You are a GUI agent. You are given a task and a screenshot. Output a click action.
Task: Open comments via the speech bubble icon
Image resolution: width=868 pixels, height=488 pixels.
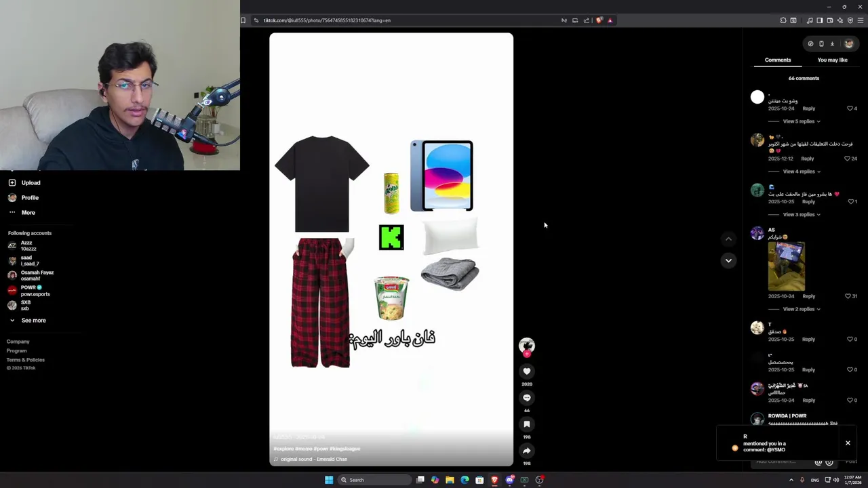[x=527, y=398]
